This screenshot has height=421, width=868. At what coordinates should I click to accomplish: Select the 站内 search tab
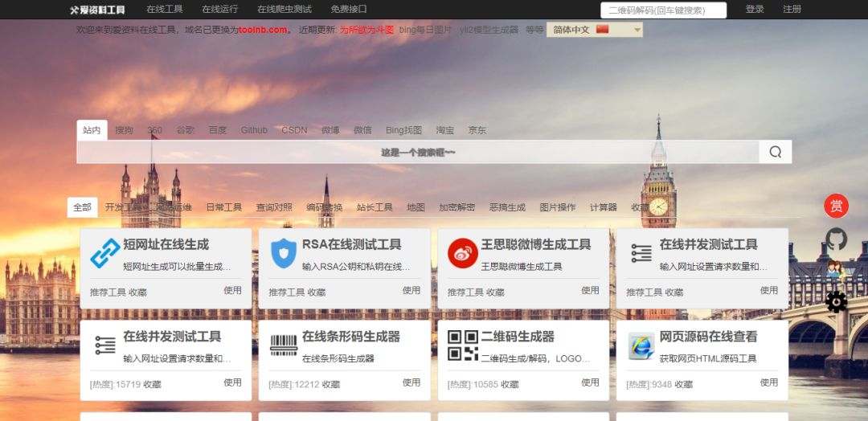tap(92, 130)
